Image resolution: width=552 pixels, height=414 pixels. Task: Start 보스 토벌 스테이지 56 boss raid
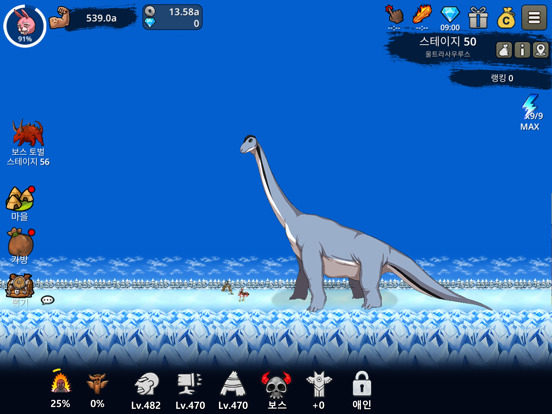click(28, 143)
